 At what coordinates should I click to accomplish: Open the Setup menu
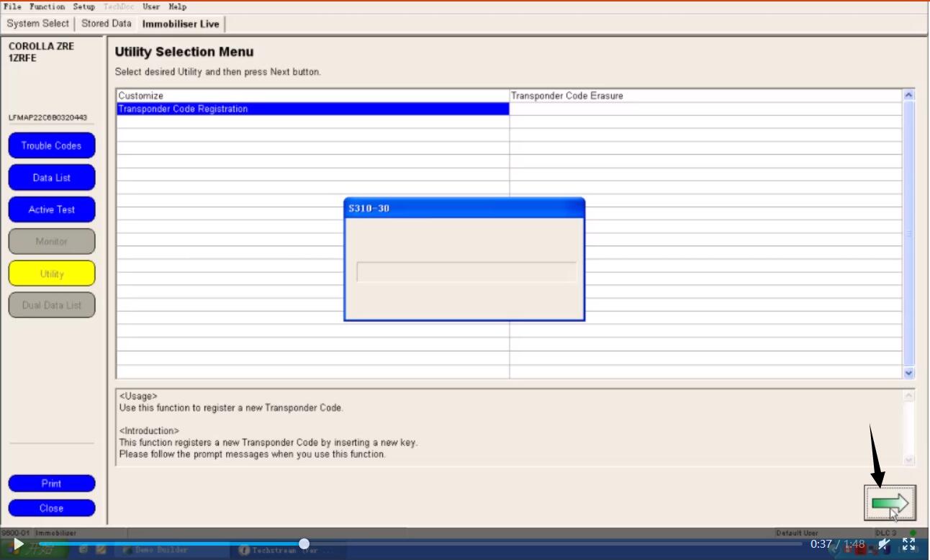tap(83, 6)
